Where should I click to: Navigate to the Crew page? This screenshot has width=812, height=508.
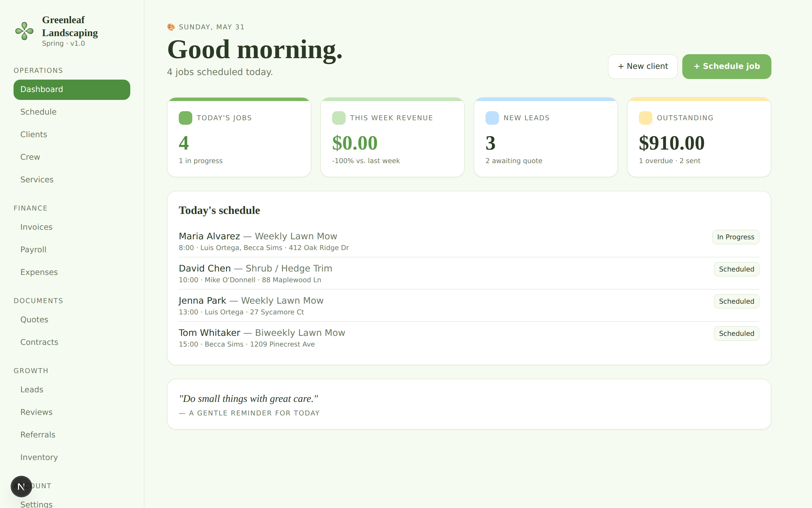tap(72, 157)
